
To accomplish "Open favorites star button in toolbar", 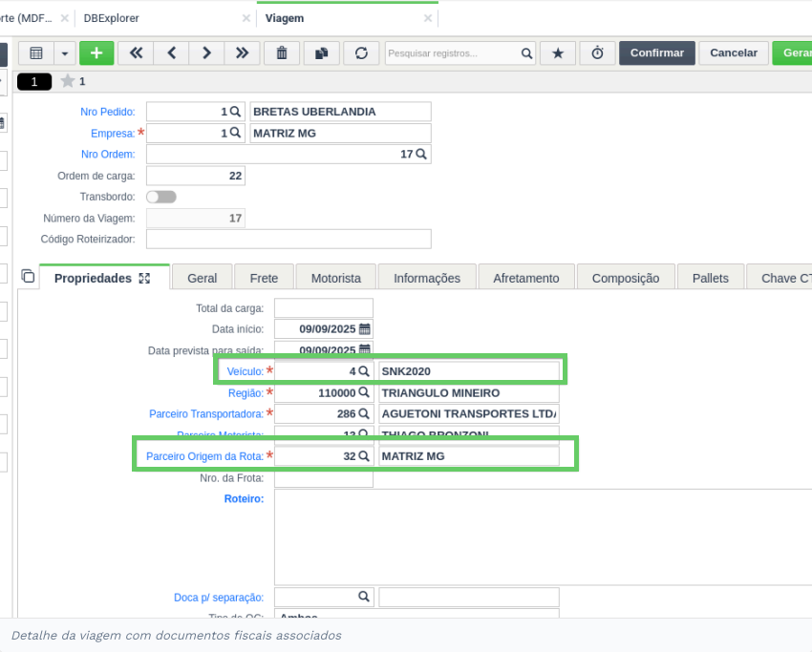I will coord(558,53).
